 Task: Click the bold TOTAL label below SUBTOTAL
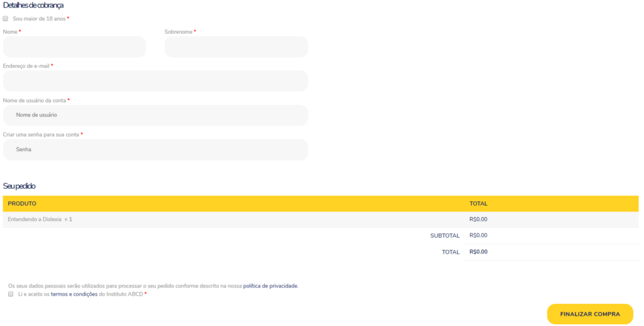pyautogui.click(x=450, y=252)
